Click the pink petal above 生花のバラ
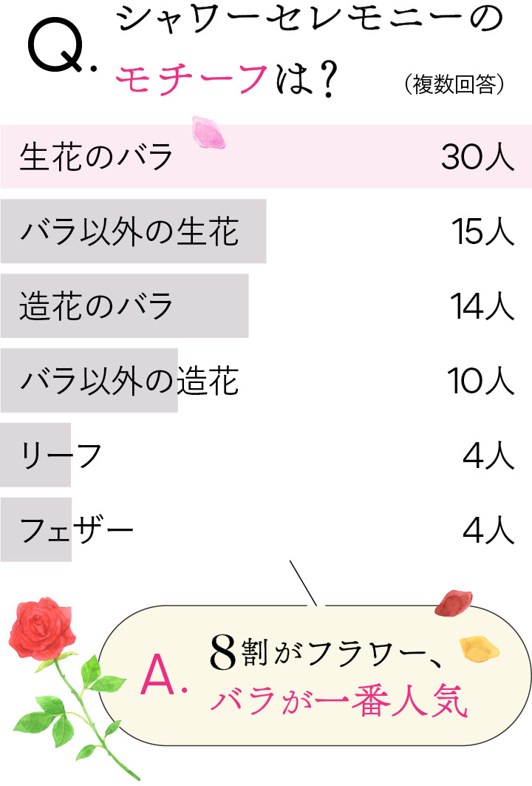The image size is (532, 786). (x=206, y=131)
